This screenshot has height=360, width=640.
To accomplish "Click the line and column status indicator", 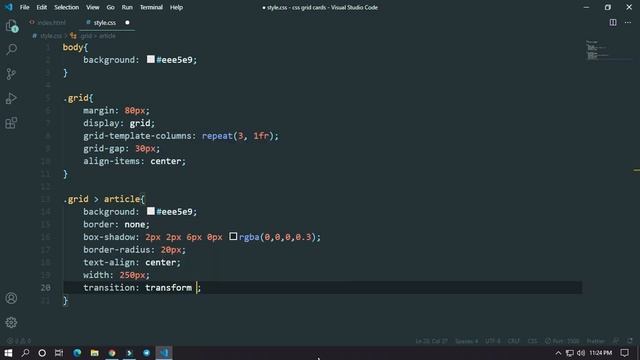I will click(431, 341).
